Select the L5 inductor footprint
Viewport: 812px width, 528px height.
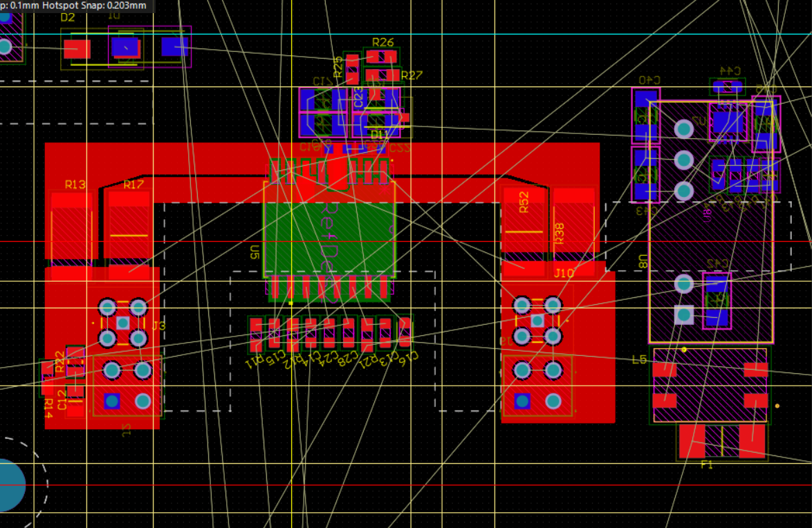pos(710,385)
